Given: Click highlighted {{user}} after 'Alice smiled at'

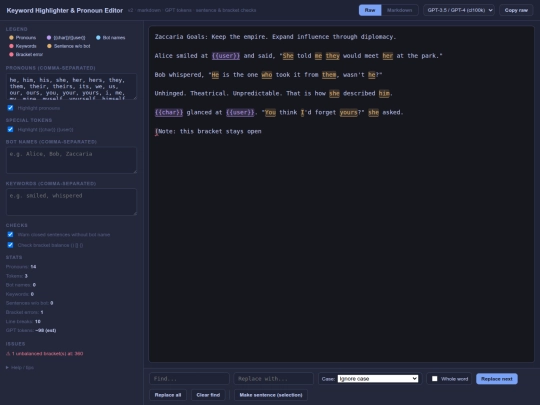Looking at the screenshot, I should coord(226,56).
